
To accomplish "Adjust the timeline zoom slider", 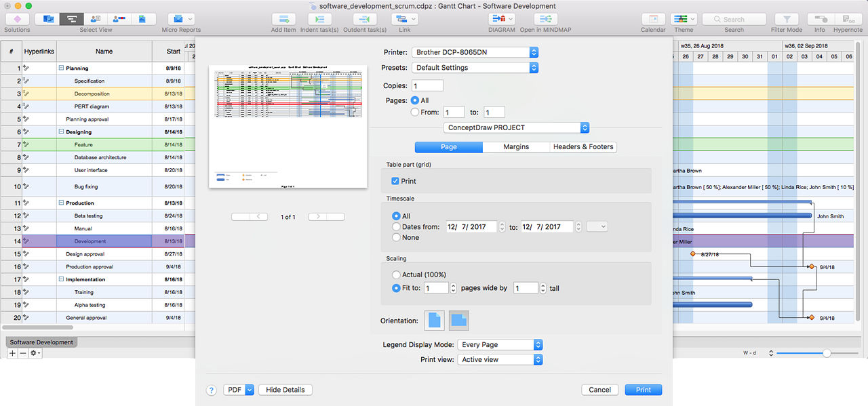I will point(826,353).
